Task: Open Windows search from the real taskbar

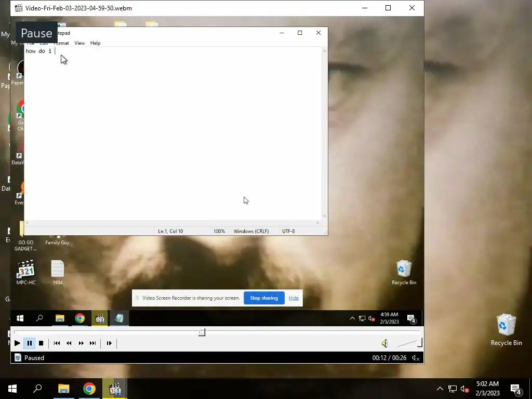Action: (37, 389)
